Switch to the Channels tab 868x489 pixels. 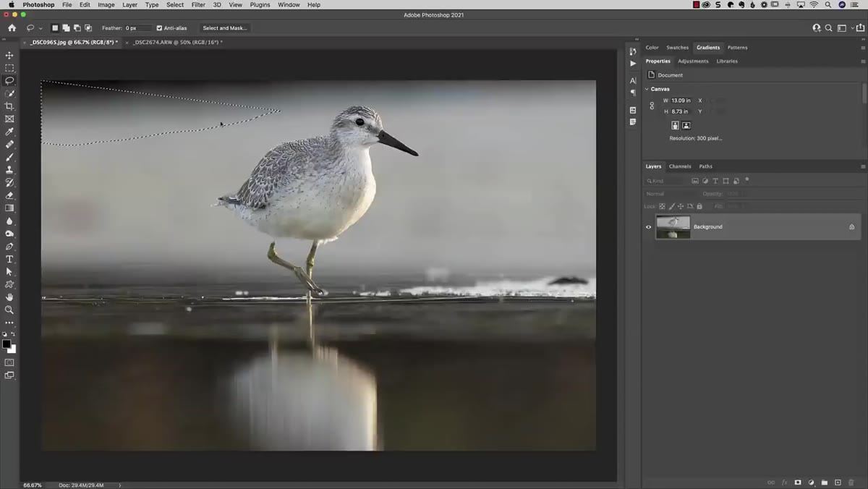(x=680, y=166)
